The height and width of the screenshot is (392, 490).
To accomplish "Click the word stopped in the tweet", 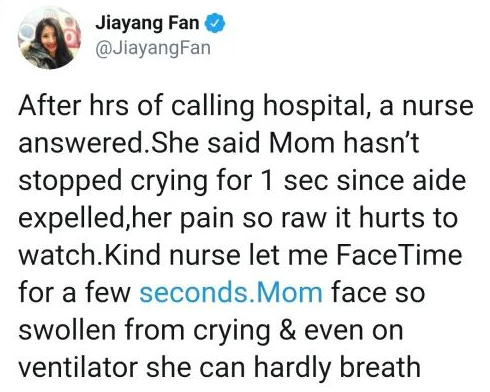I will tap(70, 181).
